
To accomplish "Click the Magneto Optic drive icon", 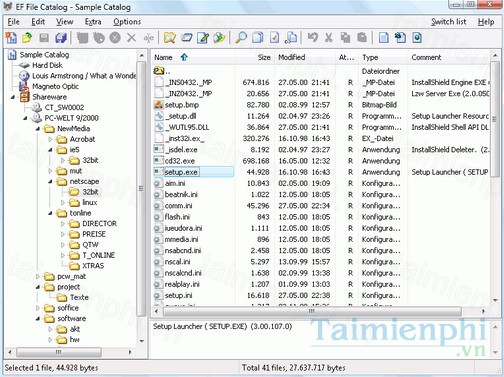I will point(24,87).
